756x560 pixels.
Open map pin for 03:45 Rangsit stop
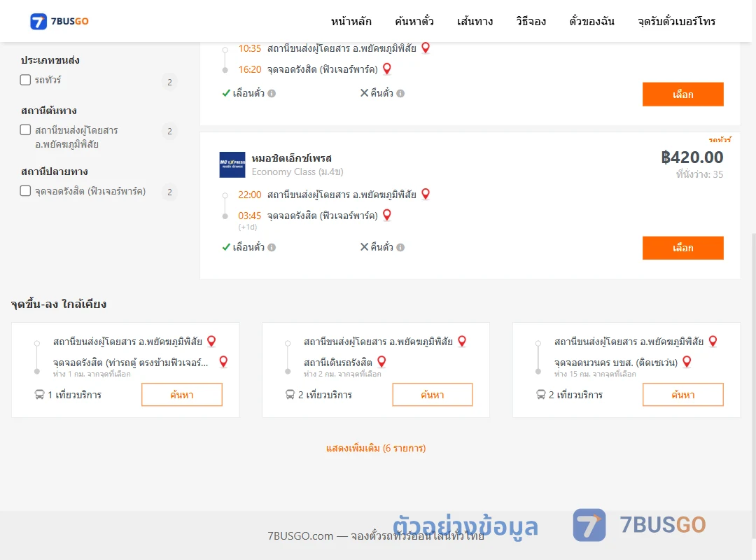pyautogui.click(x=386, y=215)
